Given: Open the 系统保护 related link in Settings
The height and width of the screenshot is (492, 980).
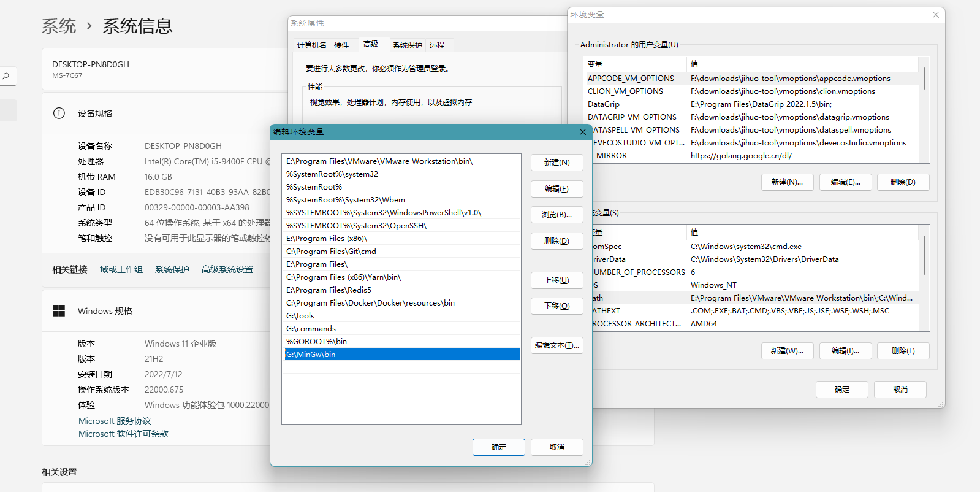Looking at the screenshot, I should point(172,269).
